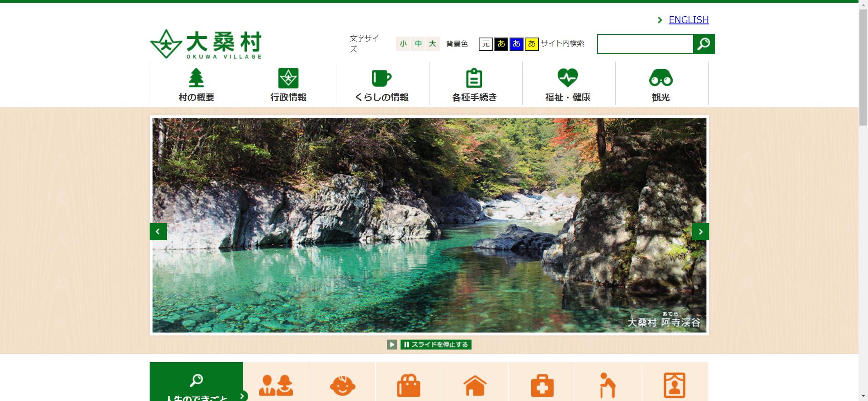Click the school bag icon
868x401 pixels.
[x=409, y=385]
